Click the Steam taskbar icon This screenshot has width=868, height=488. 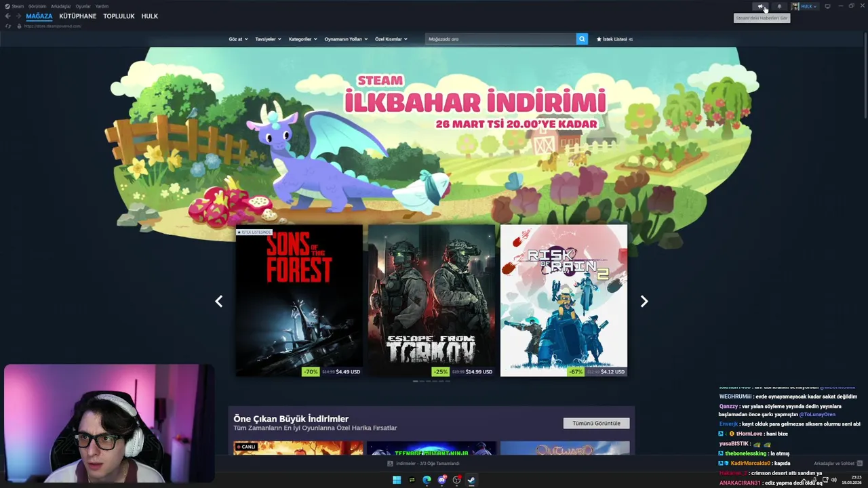tap(471, 481)
